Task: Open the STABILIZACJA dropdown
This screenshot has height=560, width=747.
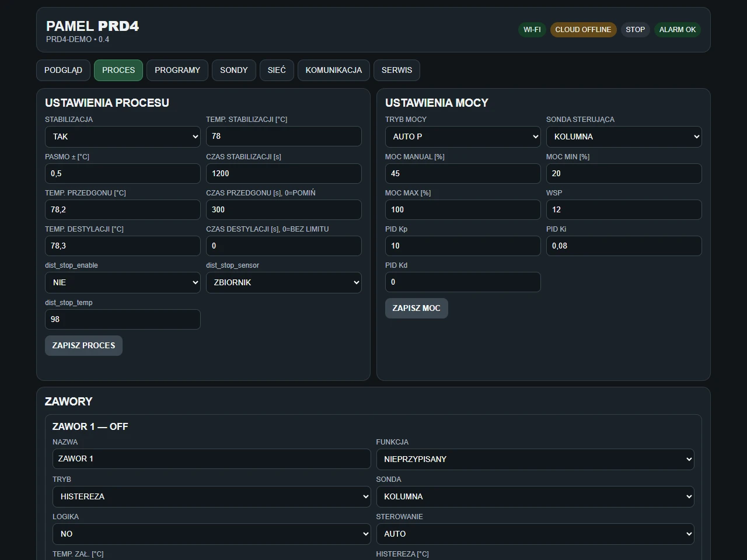Action: tap(123, 136)
